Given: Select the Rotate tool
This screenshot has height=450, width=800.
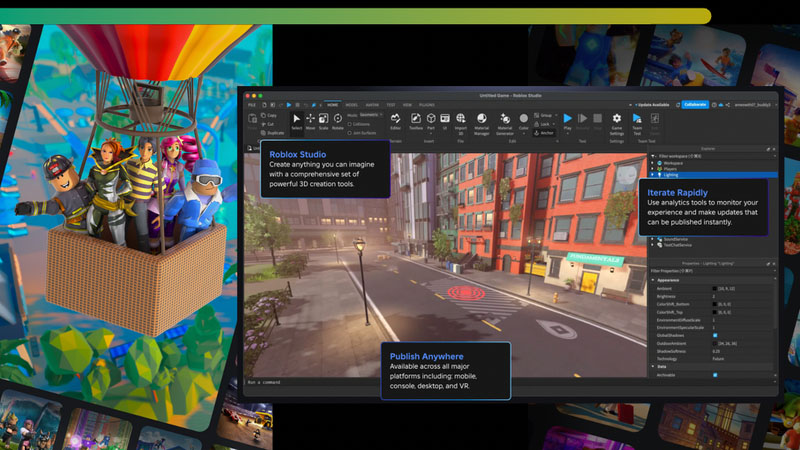Looking at the screenshot, I should coord(338,121).
